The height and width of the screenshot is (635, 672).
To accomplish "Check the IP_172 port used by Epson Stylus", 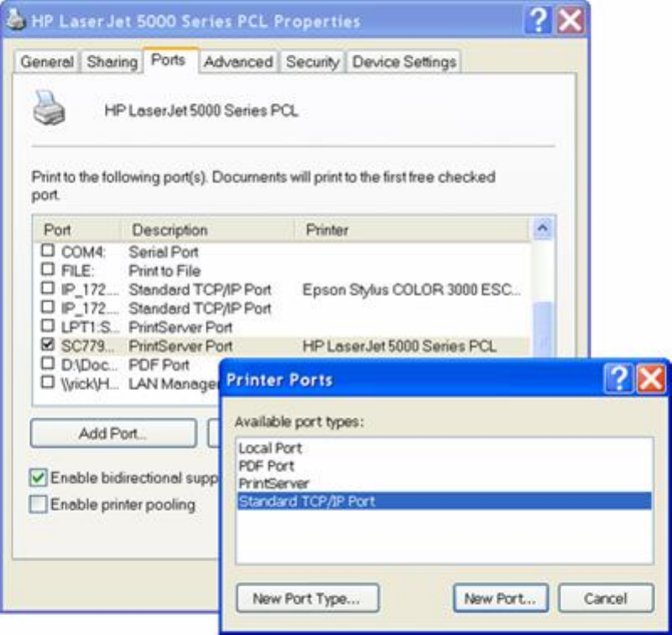I will (x=48, y=288).
